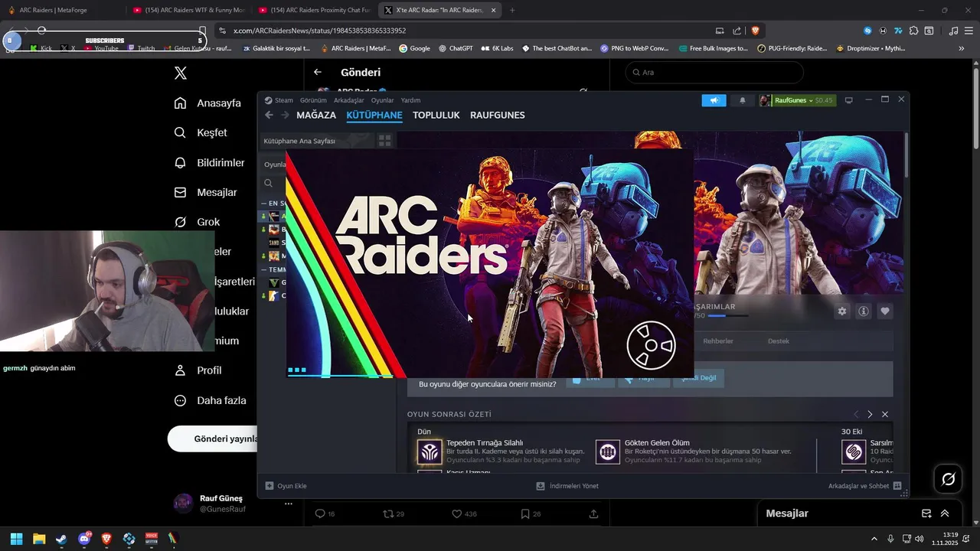Open Kütüphane Ana Sayfası button
This screenshot has height=551, width=980.
[x=315, y=141]
